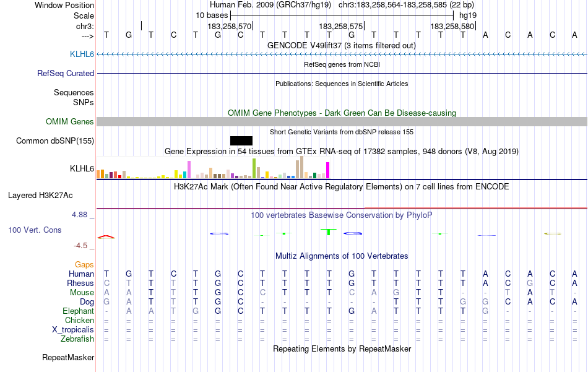Image resolution: width=588 pixels, height=372 pixels.
Task: Open GENCODE V49lift37 track title
Action: point(342,45)
